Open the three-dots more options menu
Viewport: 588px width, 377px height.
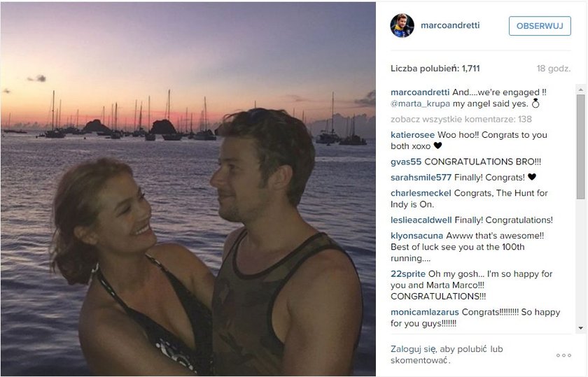[563, 355]
